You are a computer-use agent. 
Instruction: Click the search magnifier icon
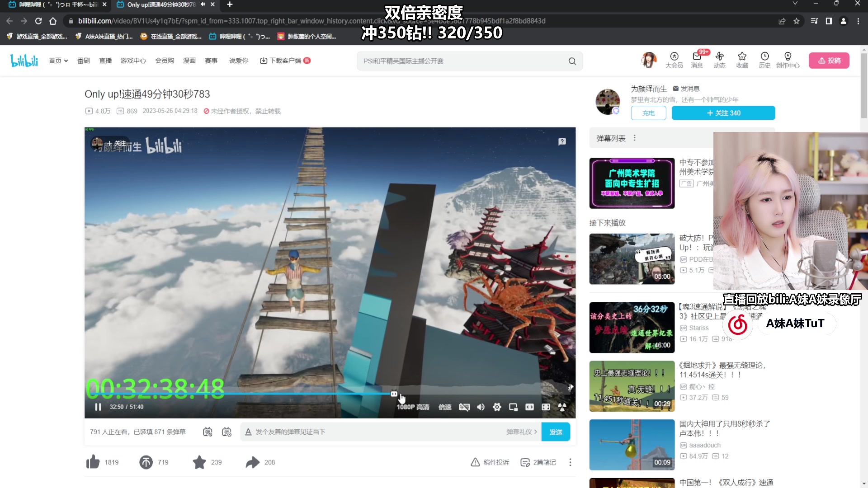[x=572, y=61]
